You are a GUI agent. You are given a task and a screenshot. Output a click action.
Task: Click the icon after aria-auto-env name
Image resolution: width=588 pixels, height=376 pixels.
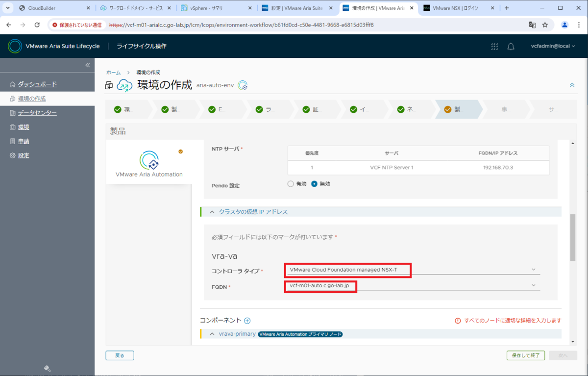point(243,85)
